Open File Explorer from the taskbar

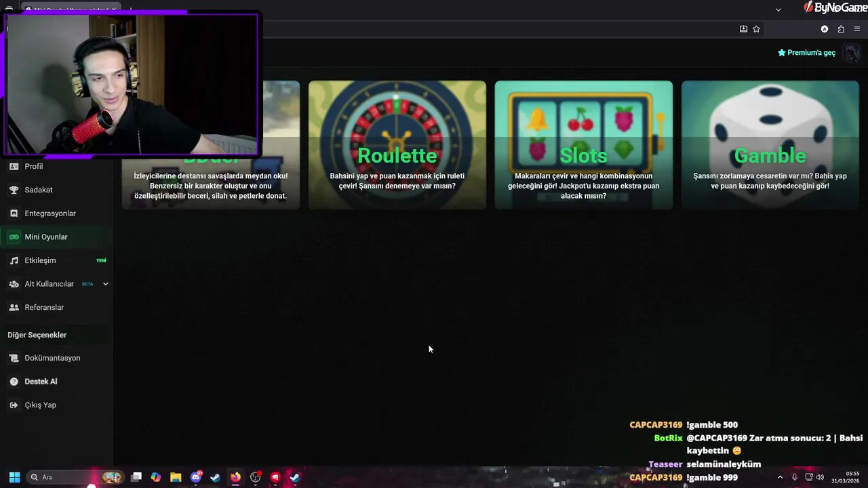(176, 477)
